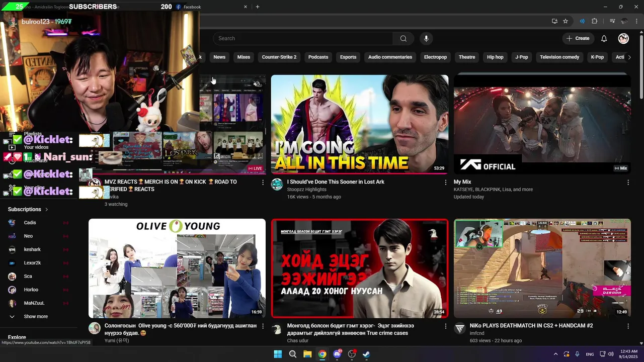This screenshot has height=362, width=644.
Task: Select the Hip hop chip
Action: click(495, 57)
